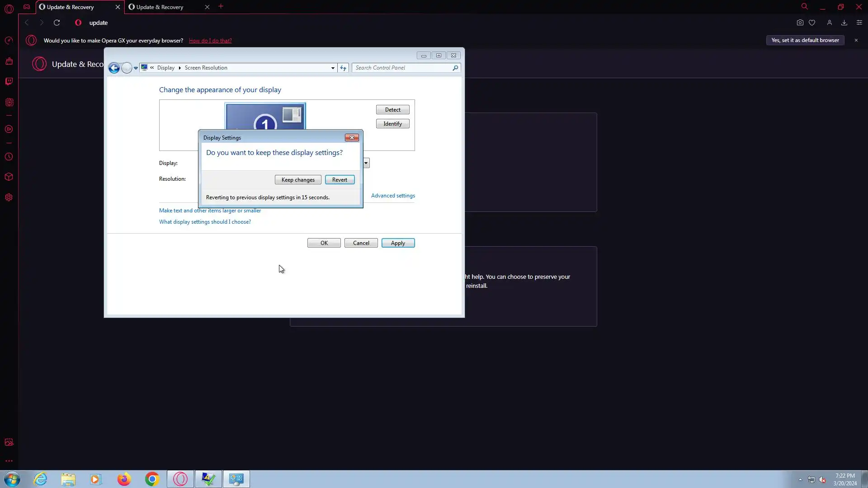This screenshot has height=488, width=868.
Task: Reload the page with the refresh icon
Action: coord(57,23)
